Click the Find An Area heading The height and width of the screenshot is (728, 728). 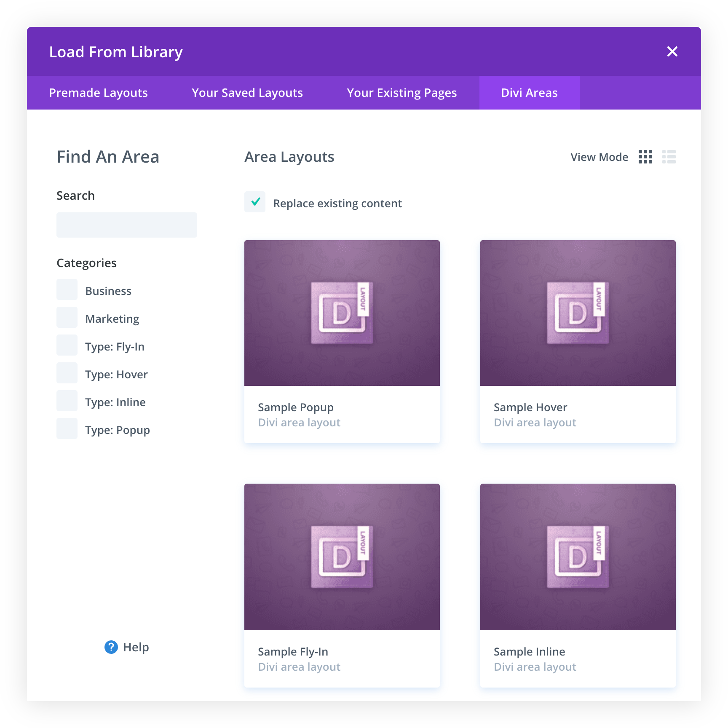point(108,157)
